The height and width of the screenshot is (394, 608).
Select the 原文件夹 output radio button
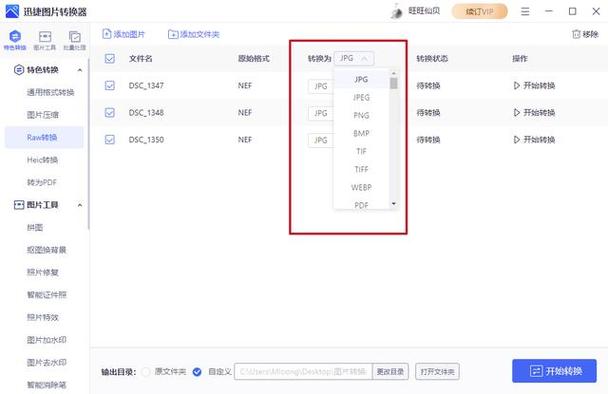(x=146, y=372)
